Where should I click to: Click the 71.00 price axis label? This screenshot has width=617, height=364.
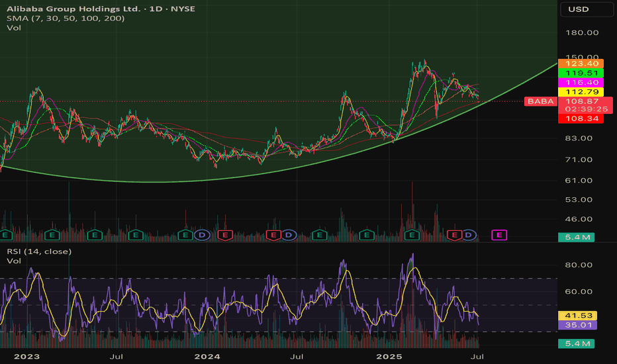click(579, 159)
